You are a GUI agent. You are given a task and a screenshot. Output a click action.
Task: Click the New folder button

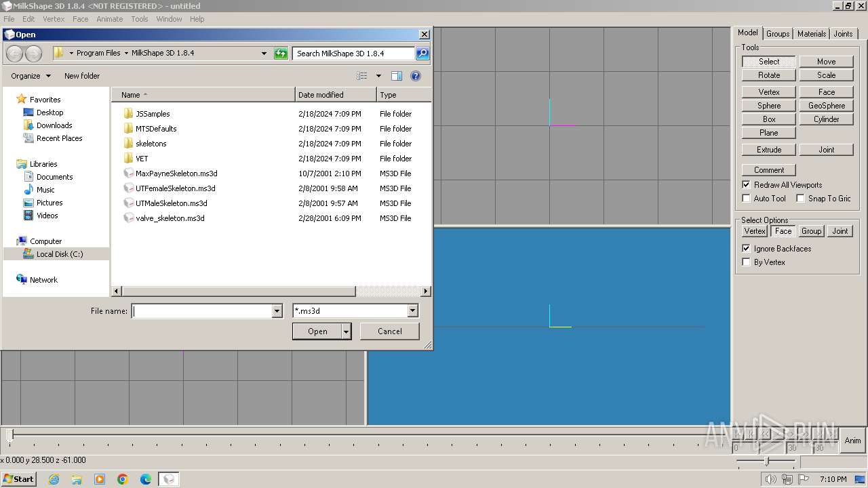coord(82,76)
